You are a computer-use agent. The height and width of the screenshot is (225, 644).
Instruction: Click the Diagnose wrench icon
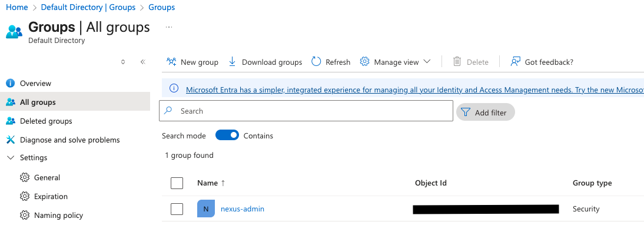[11, 140]
